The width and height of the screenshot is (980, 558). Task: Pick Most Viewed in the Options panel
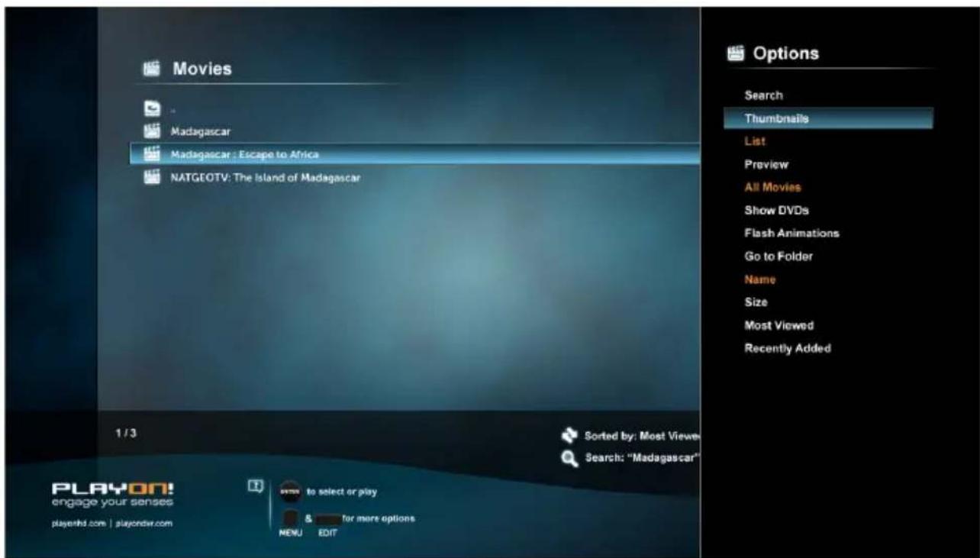[x=779, y=325]
